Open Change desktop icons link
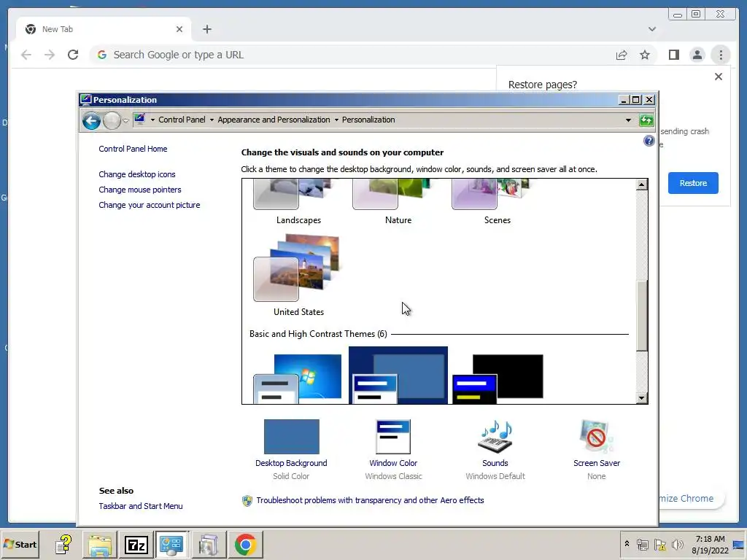 pos(136,174)
